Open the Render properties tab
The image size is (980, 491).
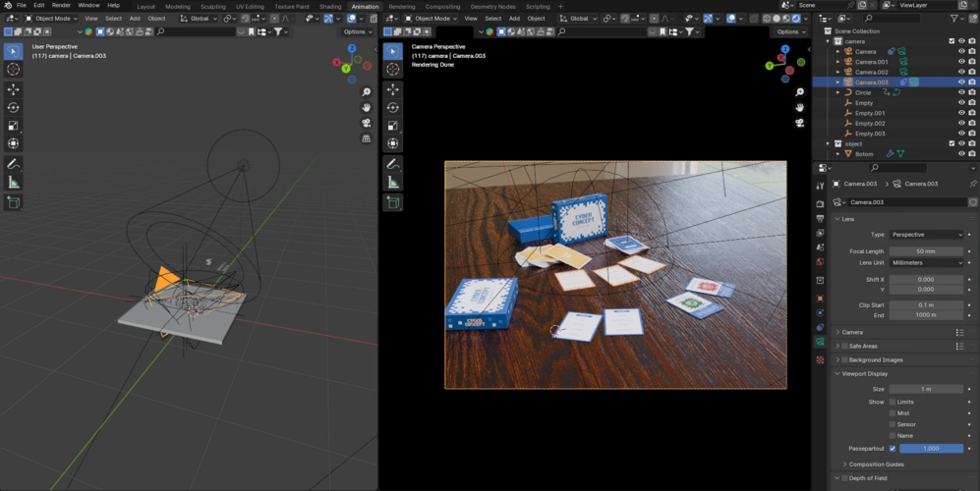coord(820,204)
